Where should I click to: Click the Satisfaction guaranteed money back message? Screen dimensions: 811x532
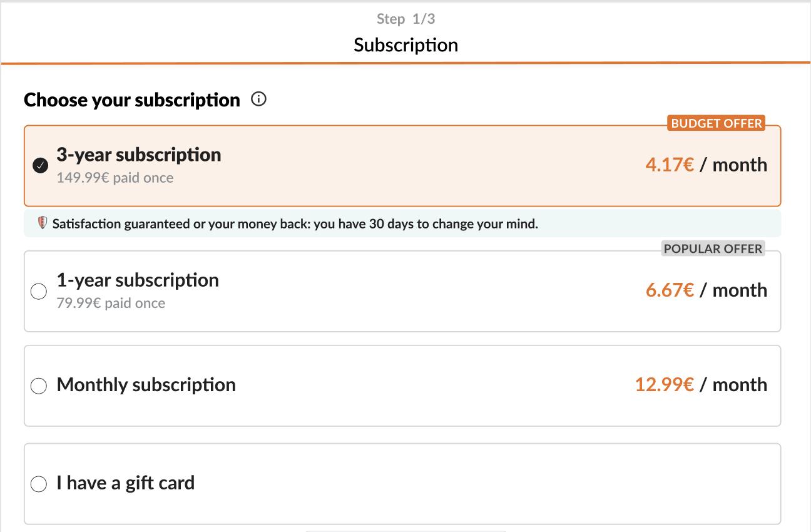point(295,223)
